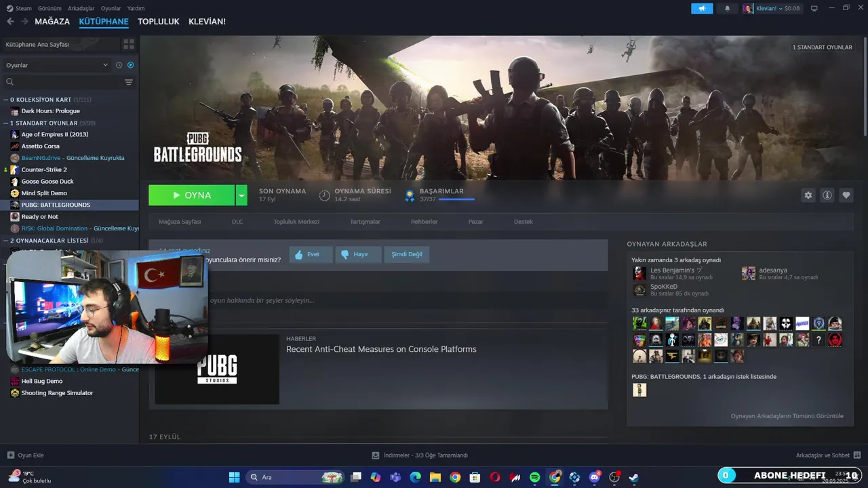
Task: Open friend Les Benjamin's avatar
Action: (x=639, y=273)
